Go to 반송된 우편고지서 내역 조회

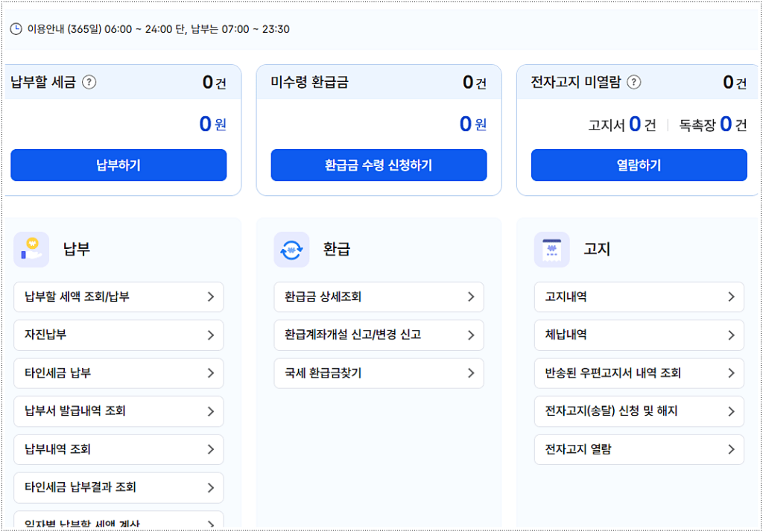[639, 373]
